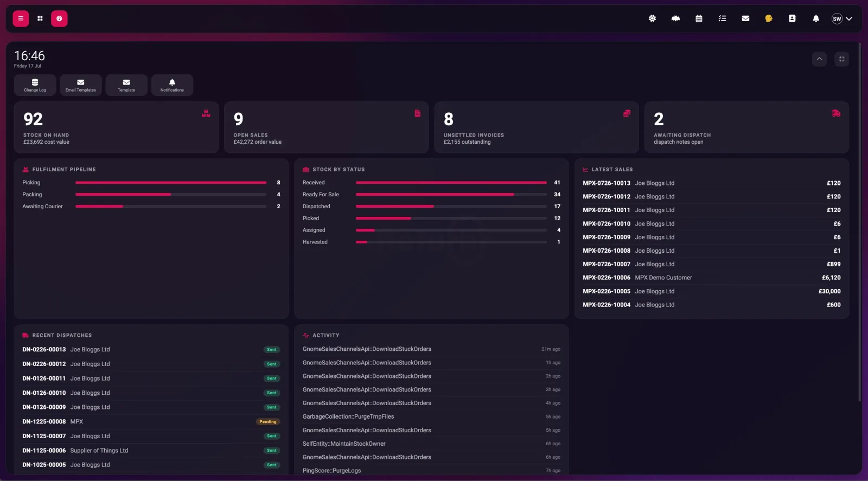Open dispatch note DN-1225-00008 for MPX
This screenshot has height=481, width=868.
point(151,422)
